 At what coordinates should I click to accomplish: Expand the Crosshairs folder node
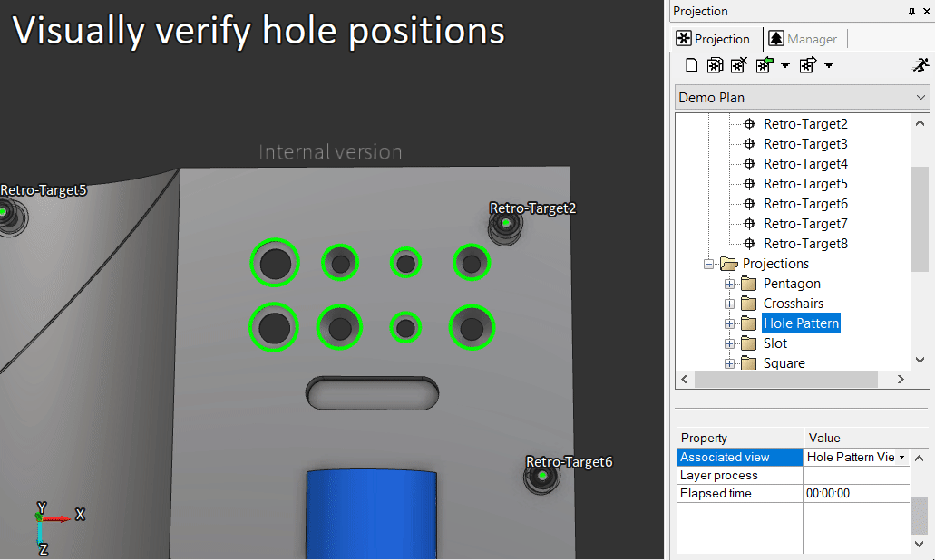(729, 304)
